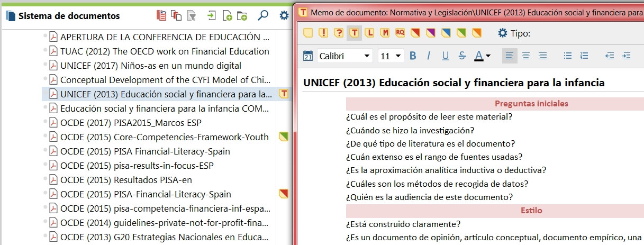Select the RQ memo type icon
Viewport: 644px width, 245px height.
400,33
